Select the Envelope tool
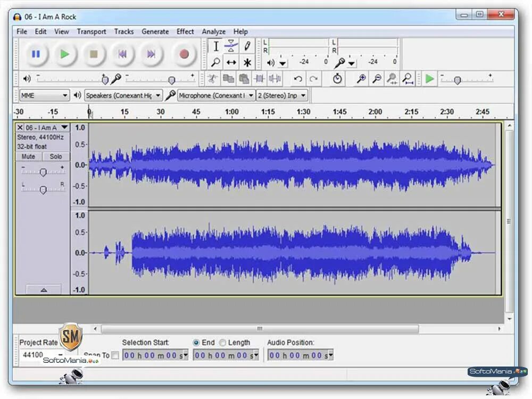This screenshot has height=399, width=532. click(231, 46)
